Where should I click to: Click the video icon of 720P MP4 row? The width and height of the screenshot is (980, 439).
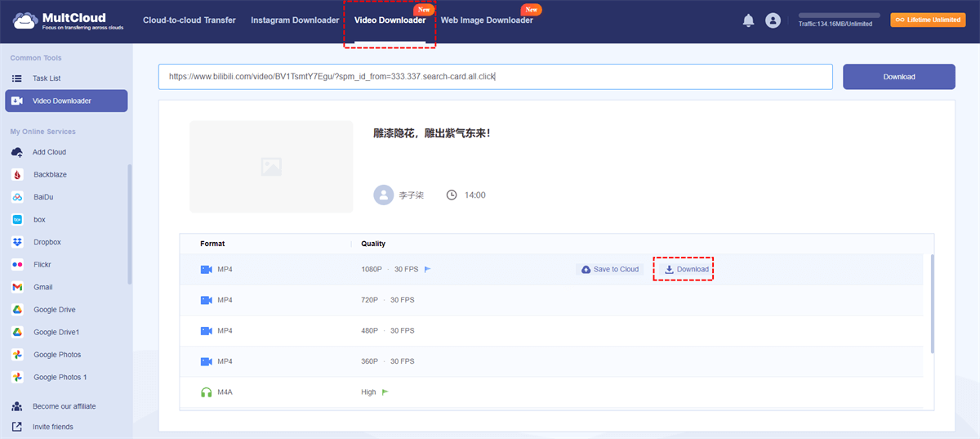(x=206, y=300)
